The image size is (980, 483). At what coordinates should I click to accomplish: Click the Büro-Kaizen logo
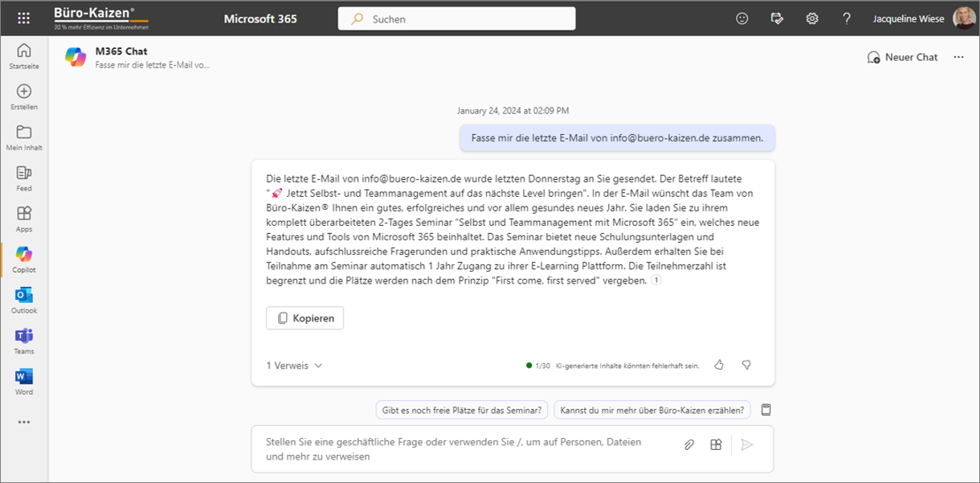coord(100,18)
